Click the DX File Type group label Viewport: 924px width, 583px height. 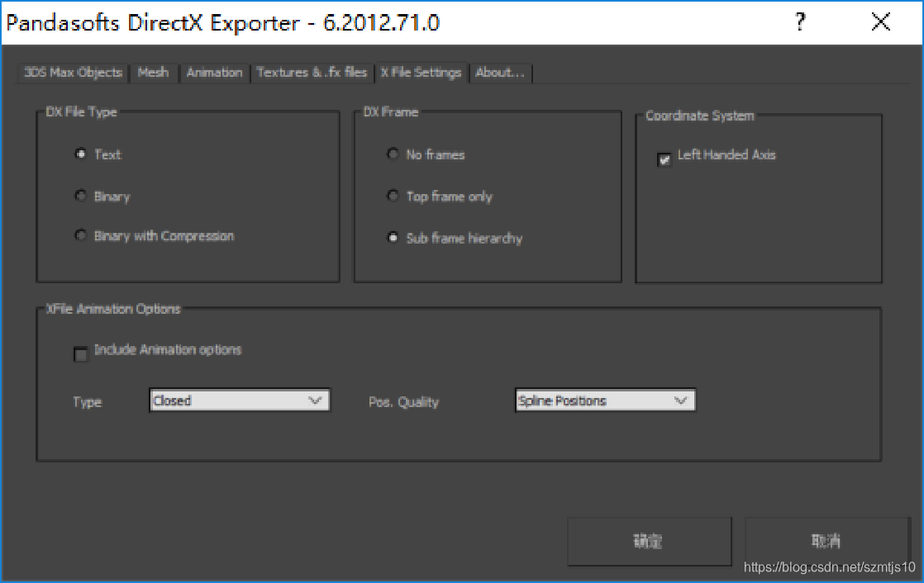(81, 111)
